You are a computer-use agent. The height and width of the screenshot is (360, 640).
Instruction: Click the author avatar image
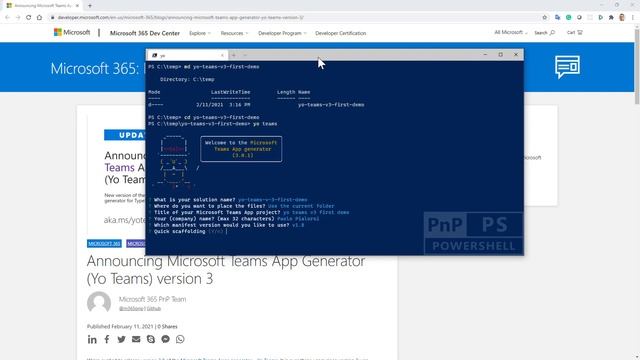click(x=99, y=302)
